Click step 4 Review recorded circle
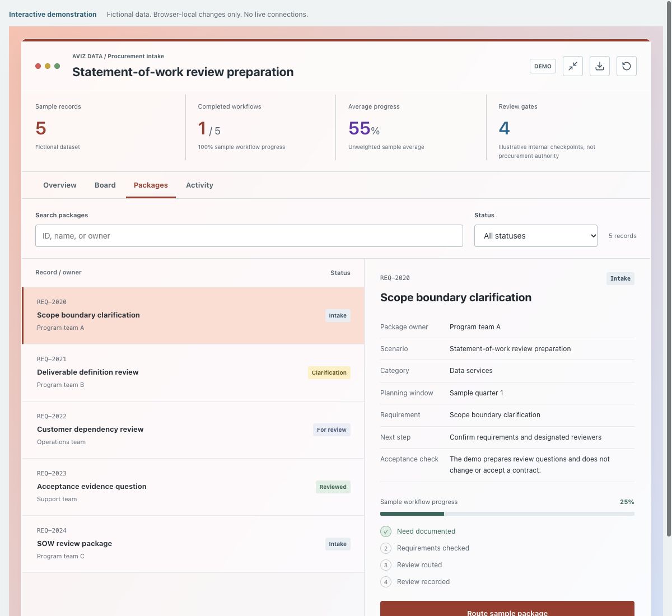 (386, 582)
